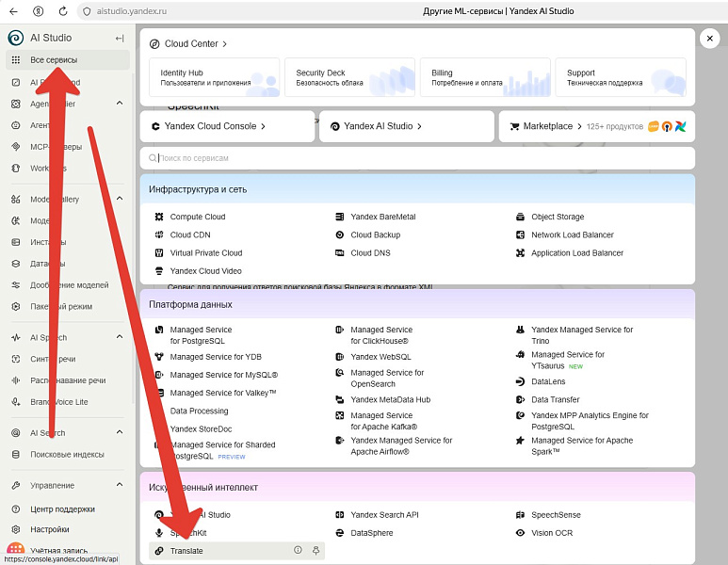This screenshot has height=565, width=728.
Task: Click the Managed Service for ClickHouse icon
Action: pos(340,330)
